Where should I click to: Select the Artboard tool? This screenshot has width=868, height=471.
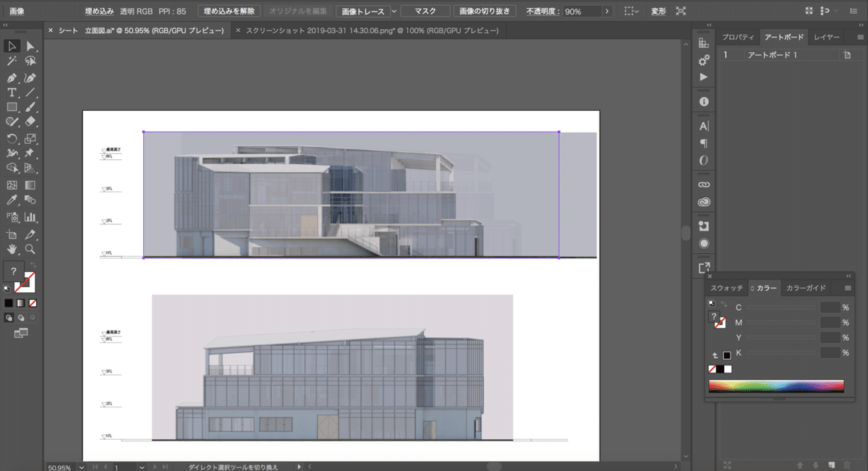tap(12, 234)
